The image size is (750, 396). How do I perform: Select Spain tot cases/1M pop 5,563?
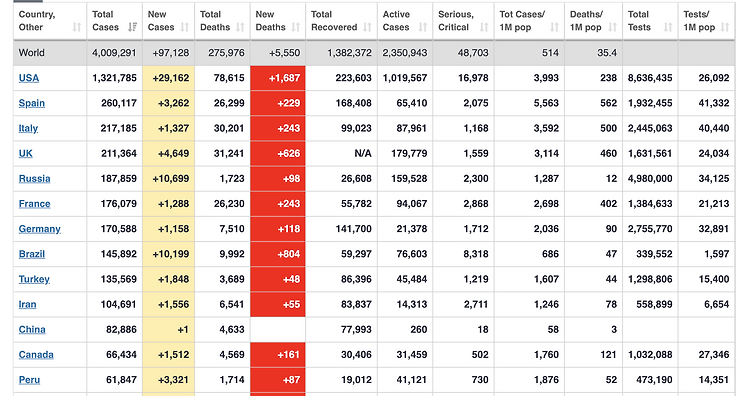[546, 103]
